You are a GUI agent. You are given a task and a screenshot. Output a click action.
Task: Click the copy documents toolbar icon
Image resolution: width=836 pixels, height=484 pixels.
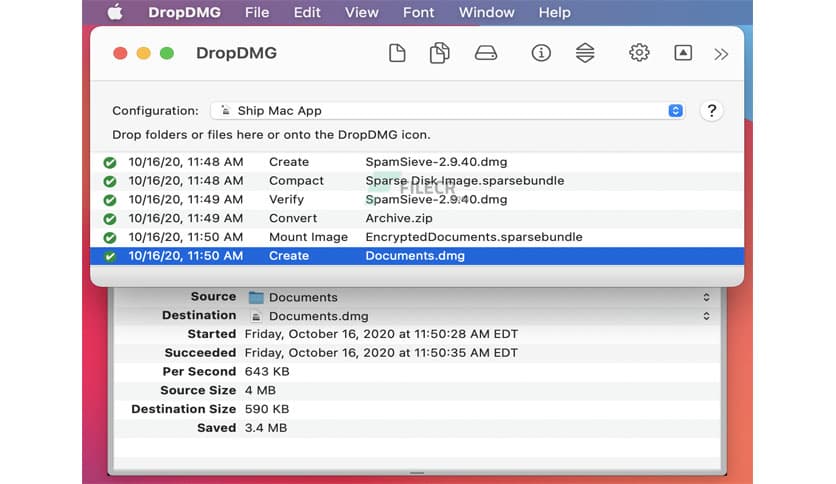pyautogui.click(x=439, y=53)
